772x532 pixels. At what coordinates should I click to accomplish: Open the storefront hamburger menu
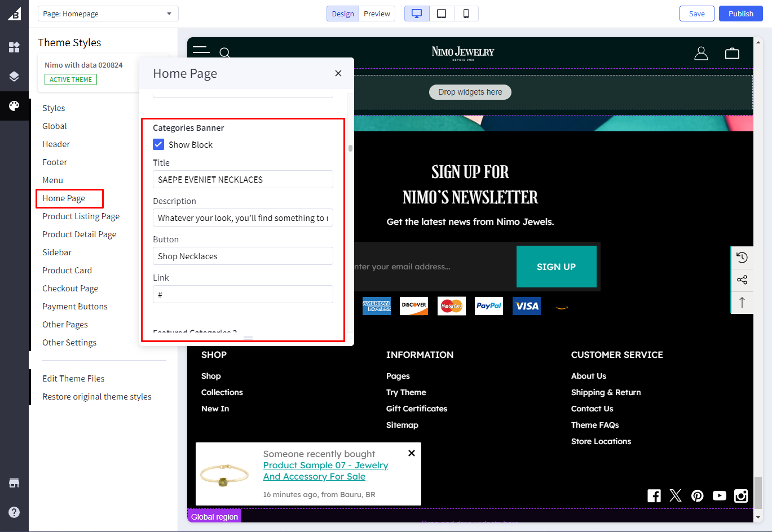pyautogui.click(x=201, y=51)
